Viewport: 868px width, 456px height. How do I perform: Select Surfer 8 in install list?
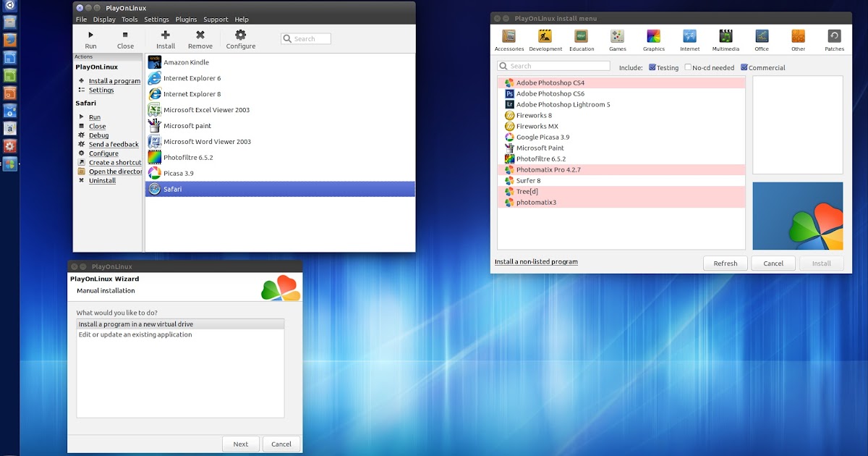pyautogui.click(x=621, y=180)
